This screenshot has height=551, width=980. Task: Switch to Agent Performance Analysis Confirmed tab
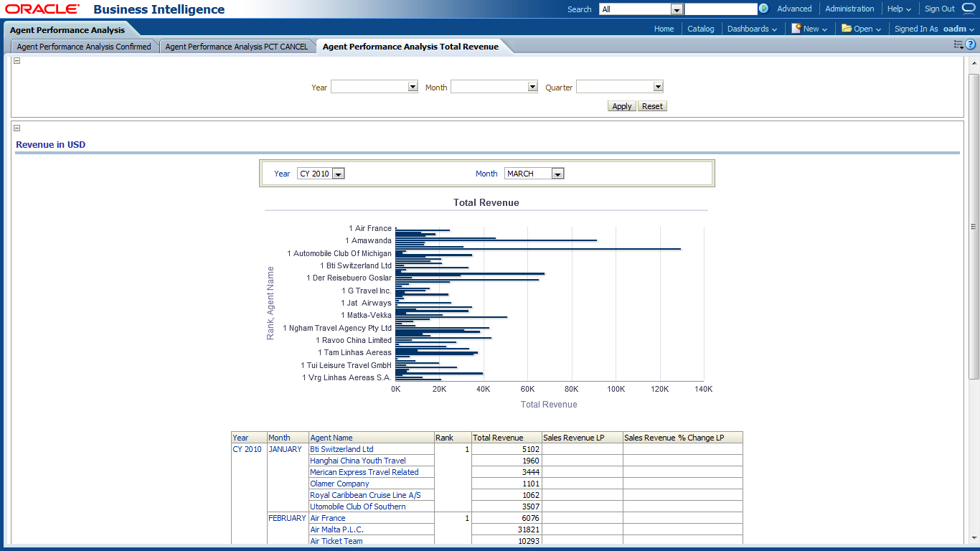(x=84, y=47)
